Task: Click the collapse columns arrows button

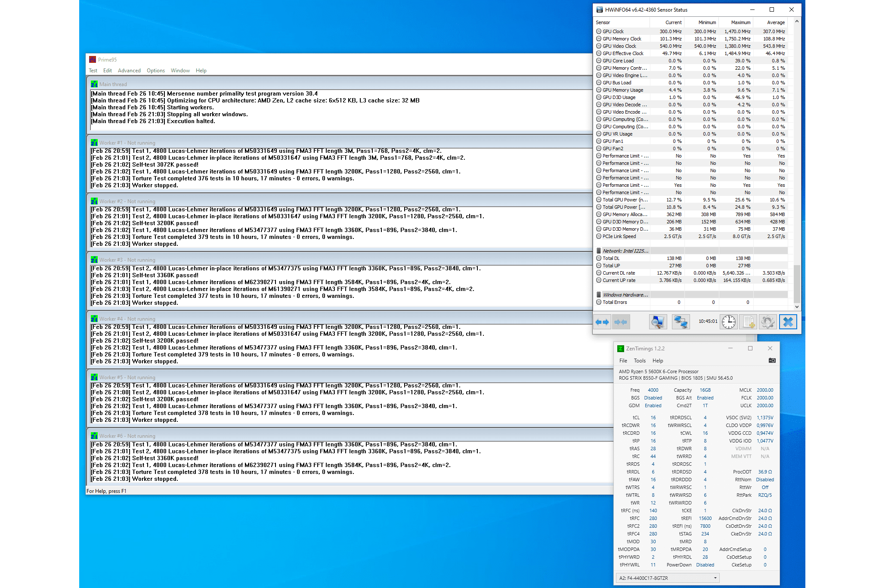Action: click(x=621, y=322)
